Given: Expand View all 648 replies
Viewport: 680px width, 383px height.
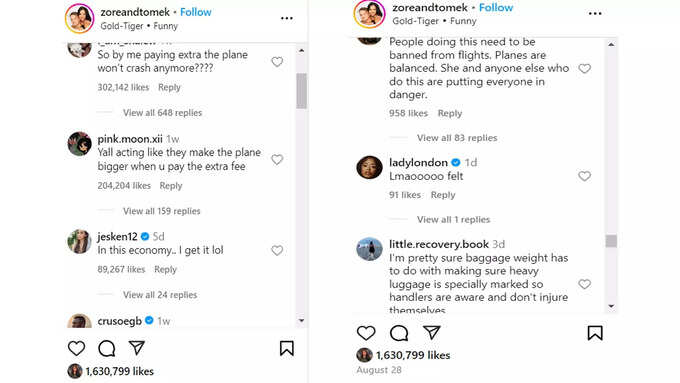Looking at the screenshot, I should (163, 113).
